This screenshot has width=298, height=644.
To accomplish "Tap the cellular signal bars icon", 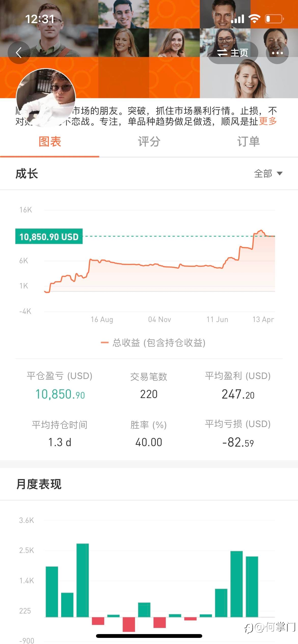I will pos(237,19).
